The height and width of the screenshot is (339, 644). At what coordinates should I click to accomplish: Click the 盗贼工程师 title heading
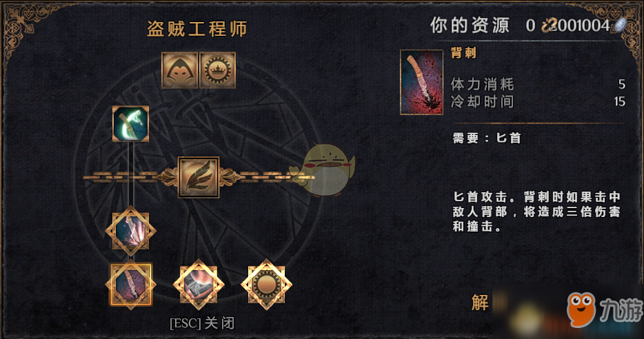coord(197,29)
